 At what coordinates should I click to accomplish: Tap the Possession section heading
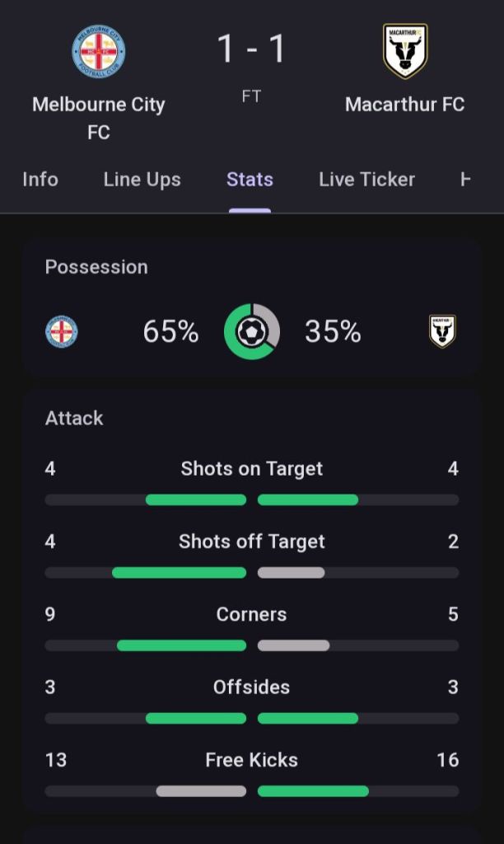(x=96, y=267)
